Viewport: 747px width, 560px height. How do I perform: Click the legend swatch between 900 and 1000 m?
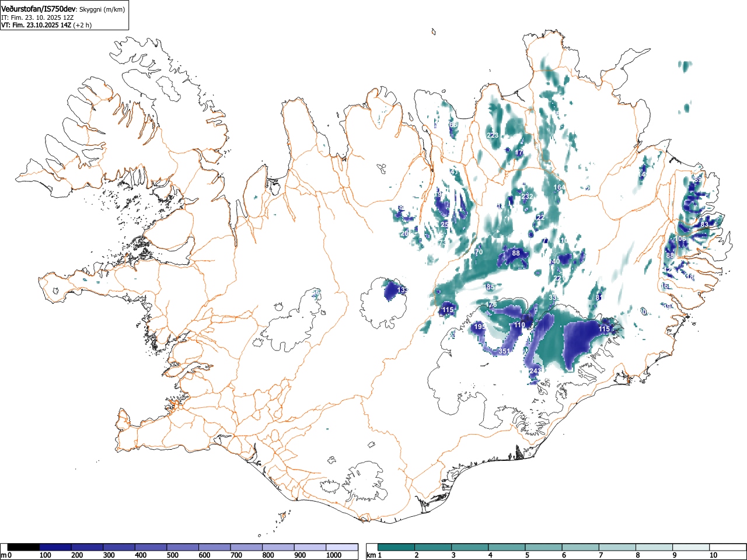[x=310, y=547]
